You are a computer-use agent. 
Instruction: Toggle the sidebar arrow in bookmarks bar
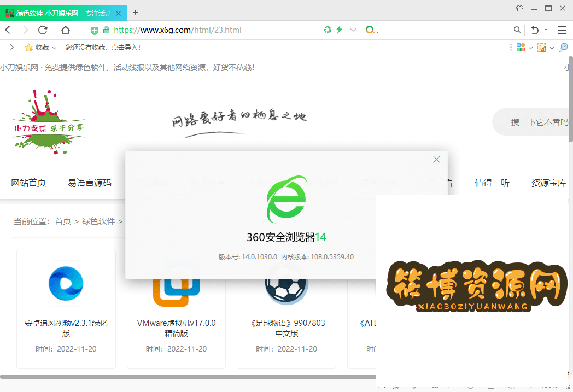pos(11,47)
